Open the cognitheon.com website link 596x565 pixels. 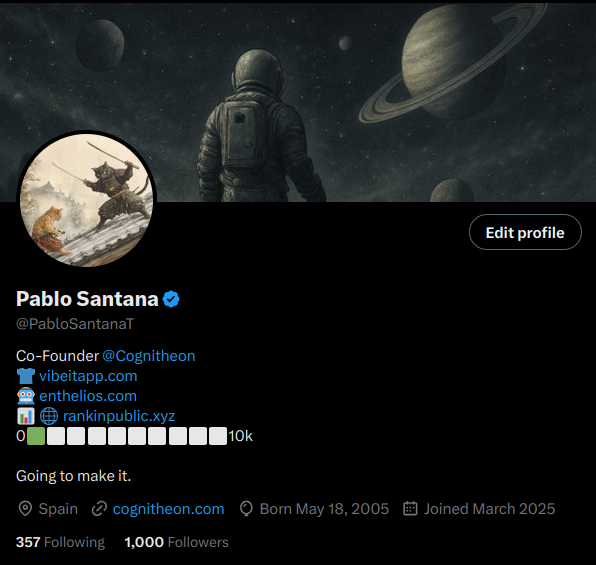[168, 509]
